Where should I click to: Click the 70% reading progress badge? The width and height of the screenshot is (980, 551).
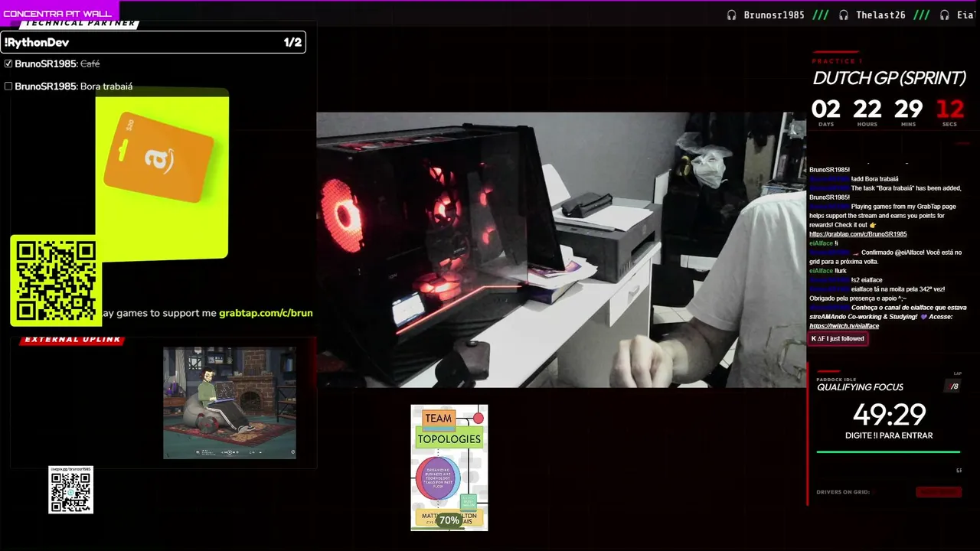(x=449, y=520)
